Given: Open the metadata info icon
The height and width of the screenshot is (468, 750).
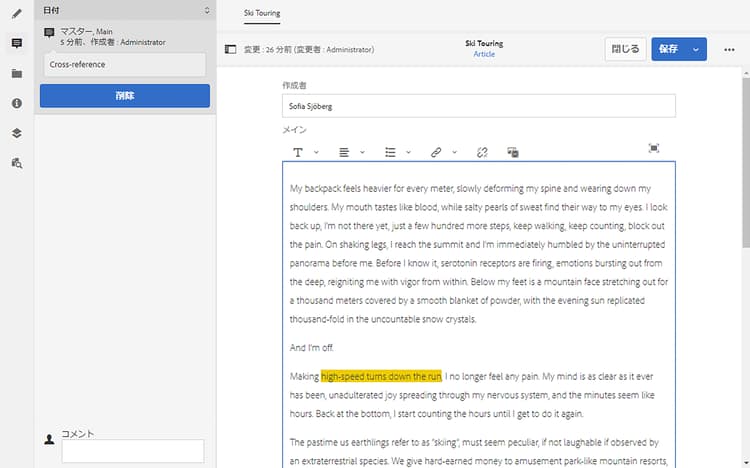Looking at the screenshot, I should point(17,103).
